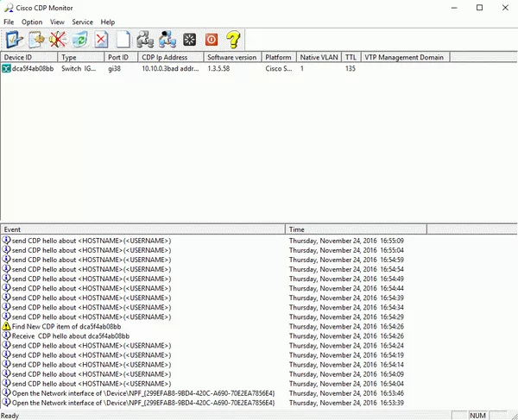518x420 pixels.
Task: Click the 10.10.0.3 CDP address cell
Action: point(170,69)
